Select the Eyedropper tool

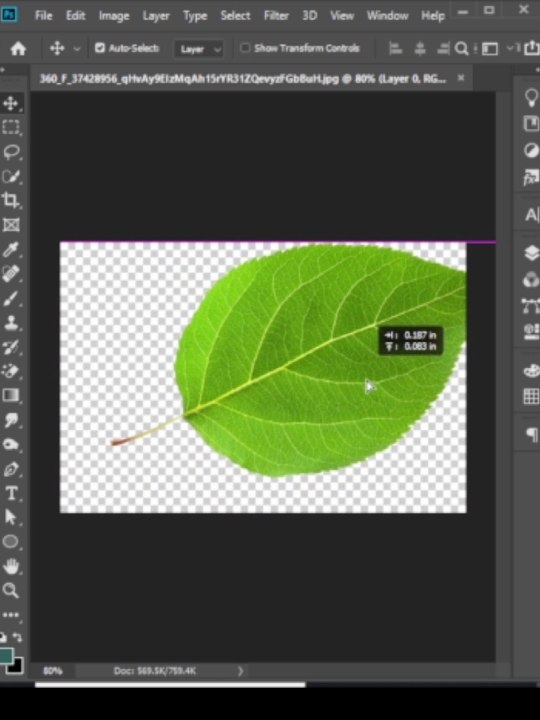(11, 249)
